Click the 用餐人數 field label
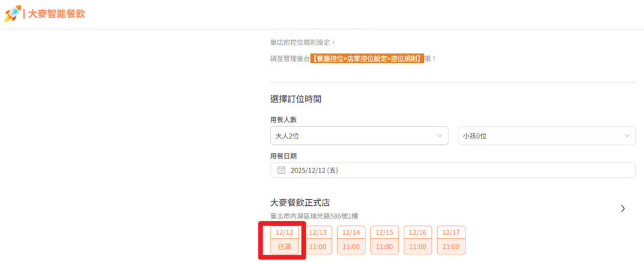Screen dimensions: 644x262 tap(284, 120)
